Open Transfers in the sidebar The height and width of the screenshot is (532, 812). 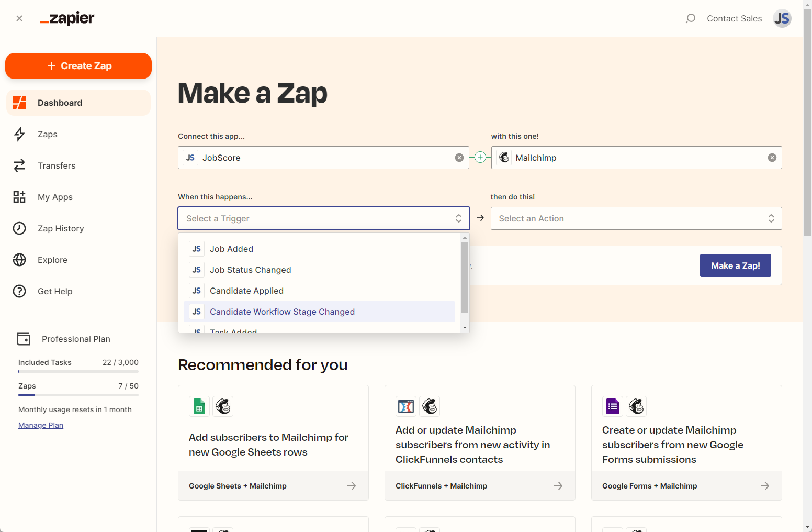(78, 165)
